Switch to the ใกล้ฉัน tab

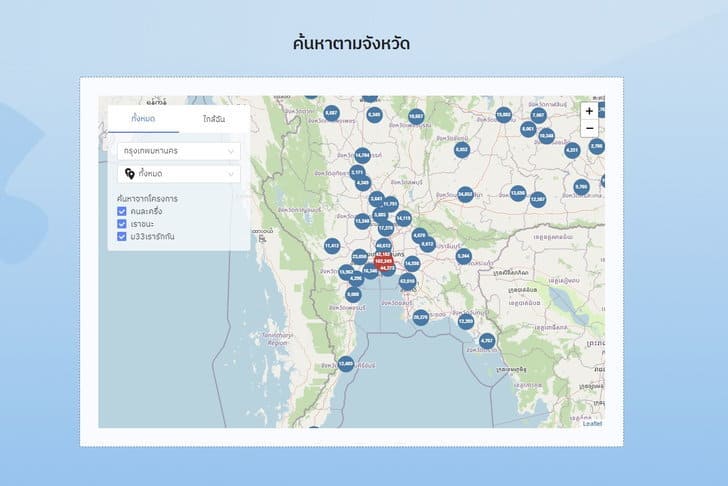[214, 119]
